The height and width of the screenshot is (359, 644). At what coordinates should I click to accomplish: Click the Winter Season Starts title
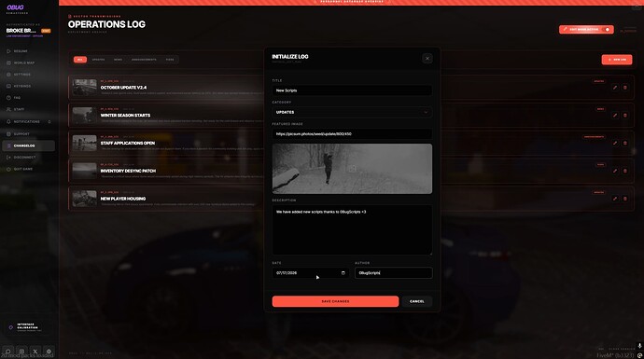(x=125, y=116)
